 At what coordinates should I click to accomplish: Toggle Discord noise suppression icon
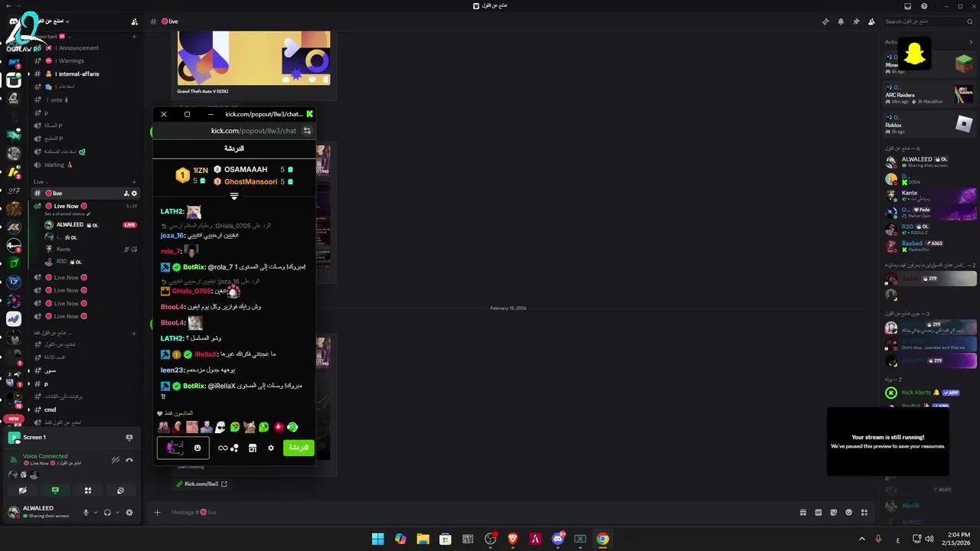(x=115, y=460)
